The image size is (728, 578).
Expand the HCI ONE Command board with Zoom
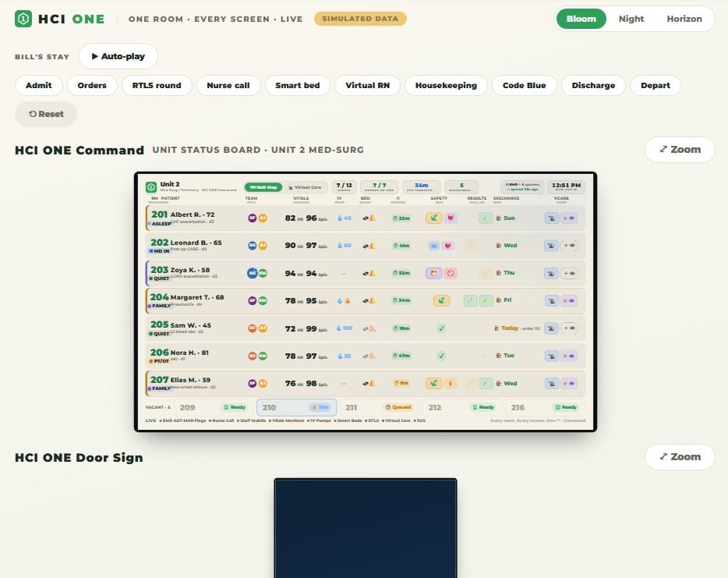pyautogui.click(x=680, y=150)
